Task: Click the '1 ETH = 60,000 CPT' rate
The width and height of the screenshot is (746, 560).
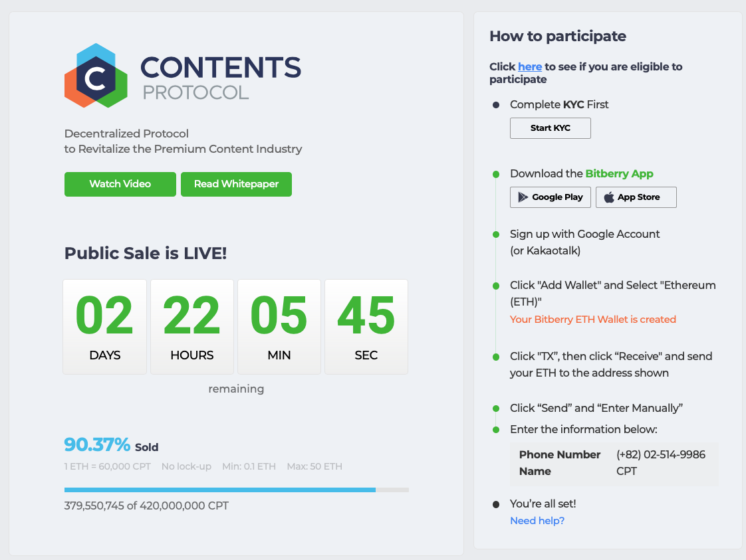Action: pyautogui.click(x=108, y=467)
